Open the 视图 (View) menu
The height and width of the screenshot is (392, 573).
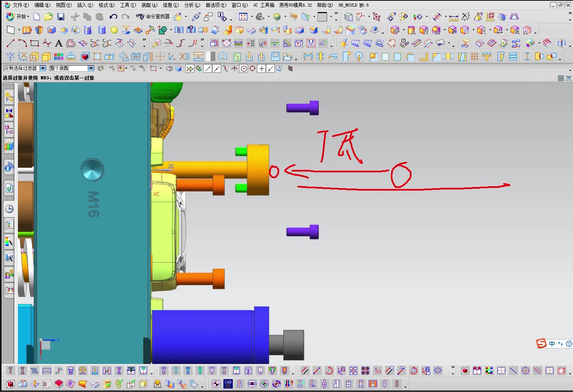point(63,5)
